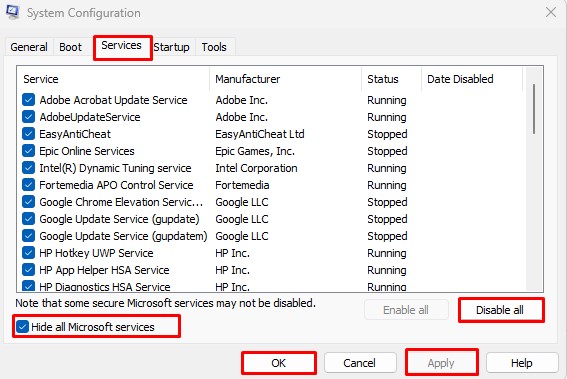Image resolution: width=567 pixels, height=379 pixels.
Task: Go to the Startup tab
Action: tap(171, 47)
